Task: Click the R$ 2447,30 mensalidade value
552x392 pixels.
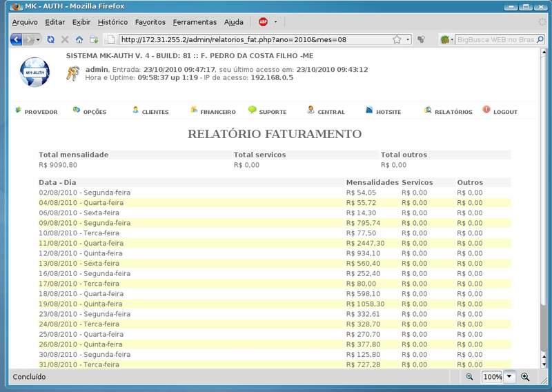Action: point(365,243)
